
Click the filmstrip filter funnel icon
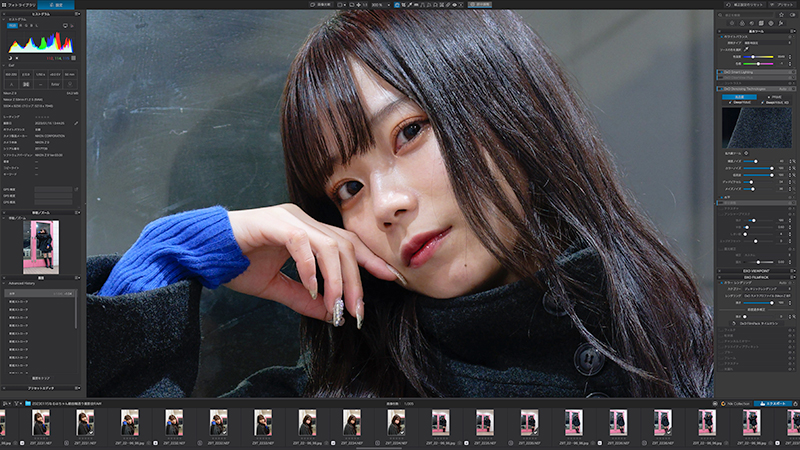click(16, 404)
